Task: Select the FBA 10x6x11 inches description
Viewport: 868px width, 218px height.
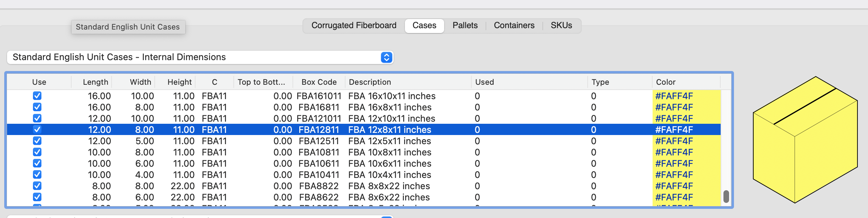Action: point(390,163)
